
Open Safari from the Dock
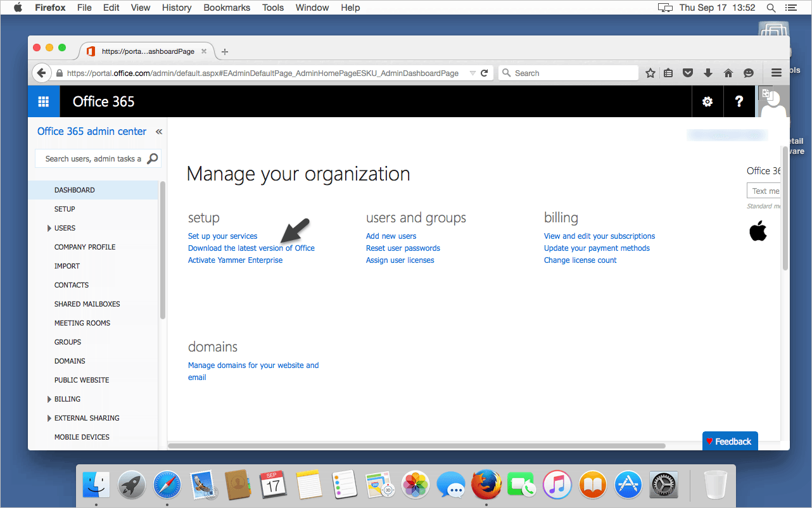pos(167,486)
